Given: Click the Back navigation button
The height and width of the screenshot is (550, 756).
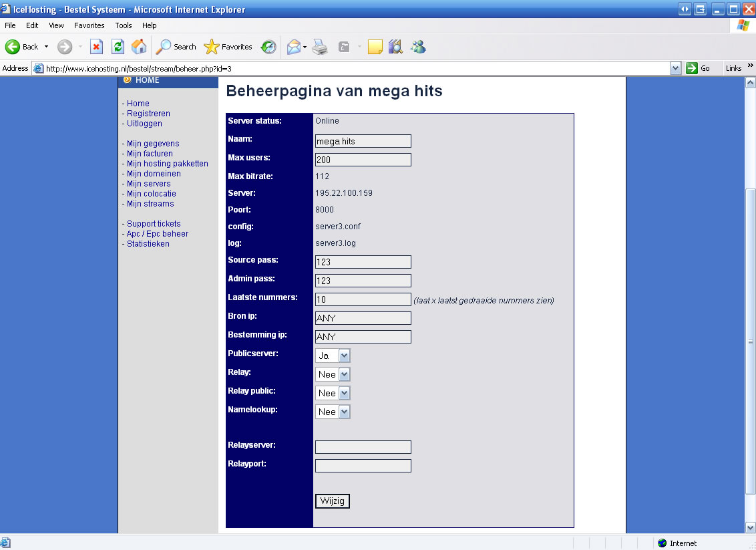Looking at the screenshot, I should [x=22, y=47].
